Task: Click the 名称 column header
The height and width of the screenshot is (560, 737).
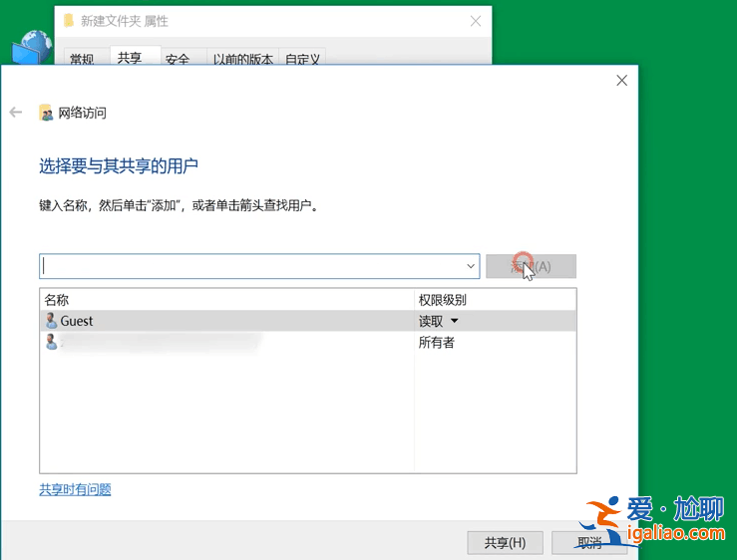Action: click(226, 300)
